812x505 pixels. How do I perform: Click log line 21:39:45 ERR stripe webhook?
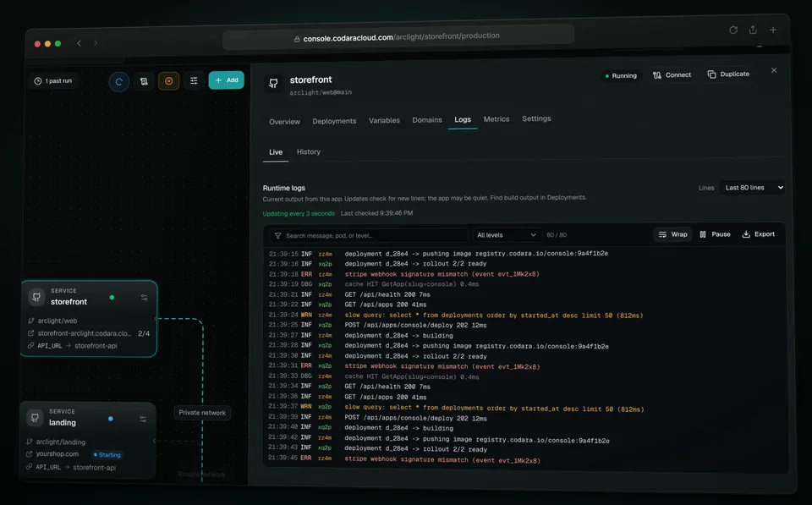pos(404,459)
